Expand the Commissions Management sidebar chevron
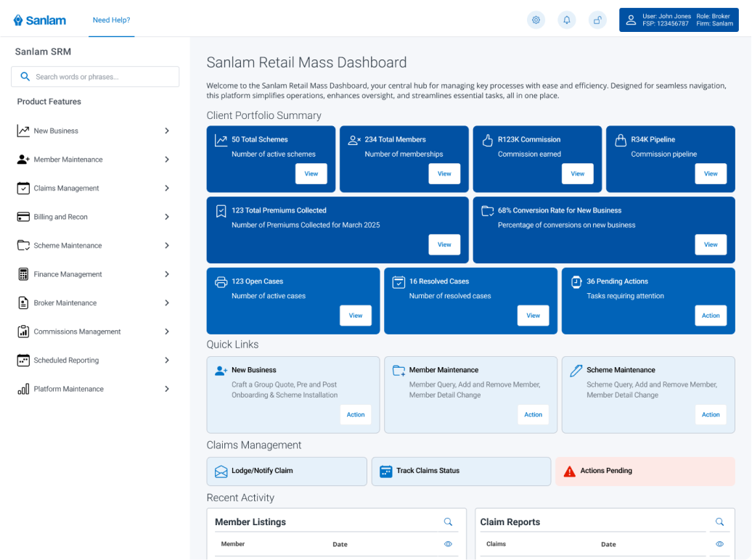Viewport: 752px width, 560px height. pyautogui.click(x=167, y=332)
